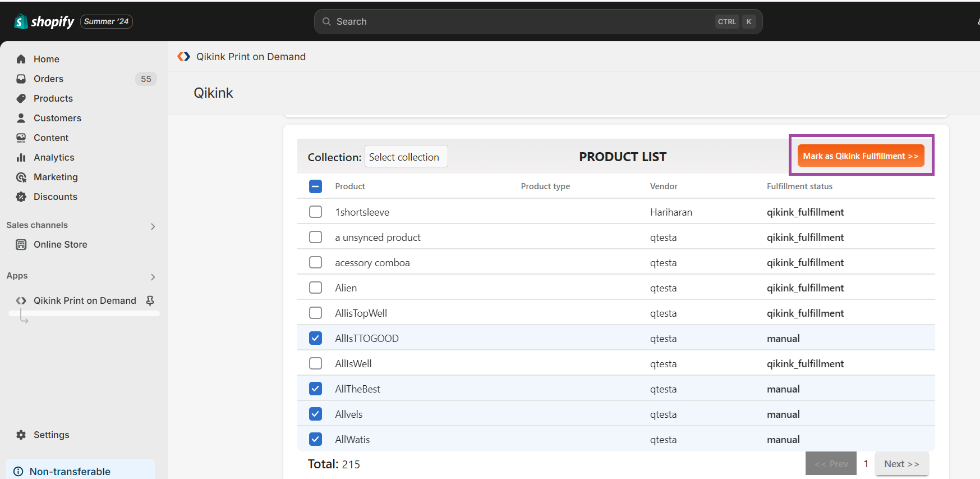The height and width of the screenshot is (479, 980).
Task: Click the Non-transferable info icon
Action: (x=19, y=471)
